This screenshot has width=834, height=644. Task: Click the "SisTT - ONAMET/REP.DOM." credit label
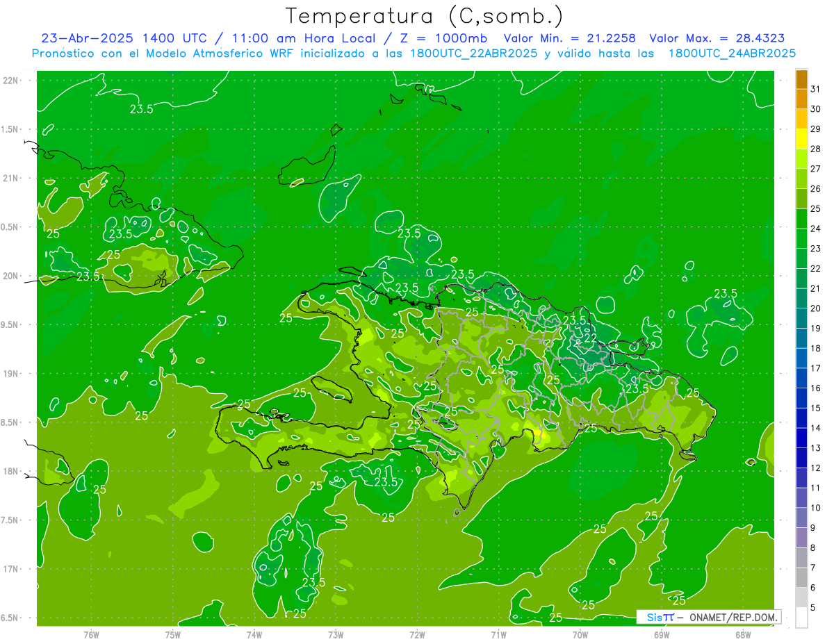(708, 617)
